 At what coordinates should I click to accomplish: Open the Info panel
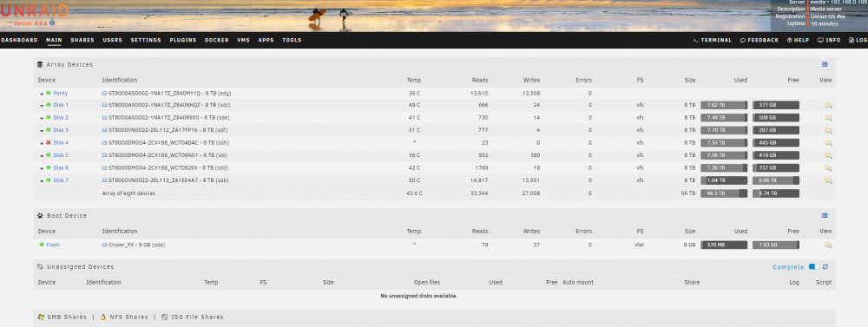click(x=829, y=41)
